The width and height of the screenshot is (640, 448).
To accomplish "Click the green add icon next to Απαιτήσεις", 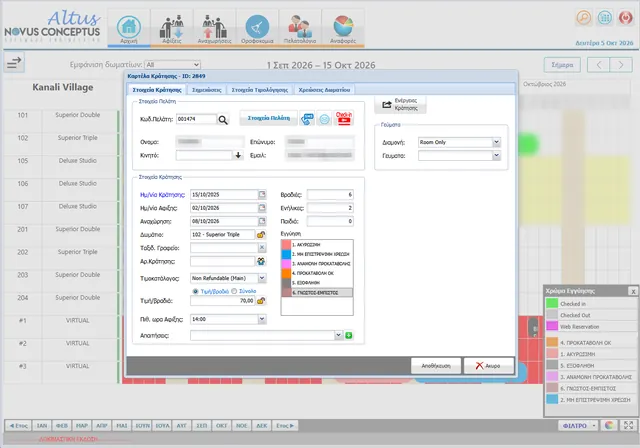I will pos(349,335).
